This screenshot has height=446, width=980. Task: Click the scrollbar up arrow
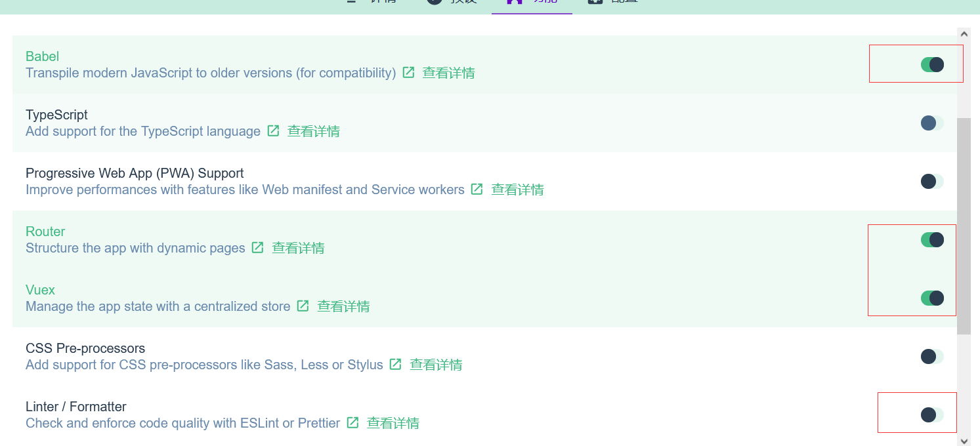coord(964,33)
